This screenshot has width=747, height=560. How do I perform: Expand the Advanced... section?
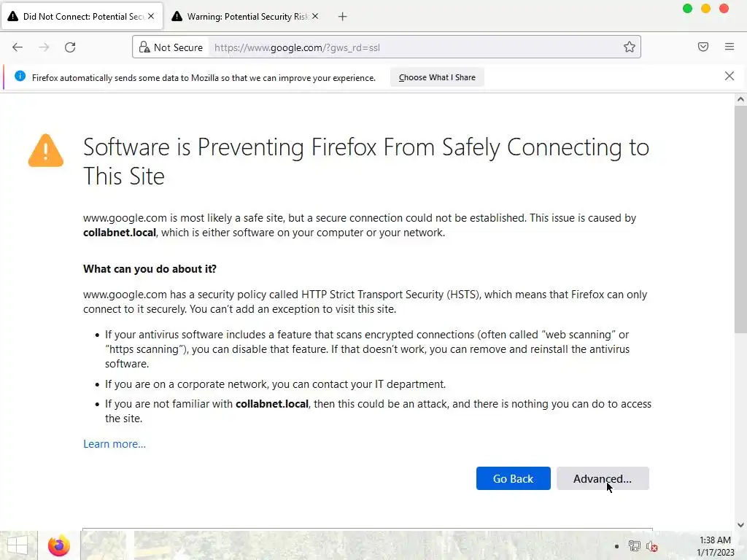603,478
